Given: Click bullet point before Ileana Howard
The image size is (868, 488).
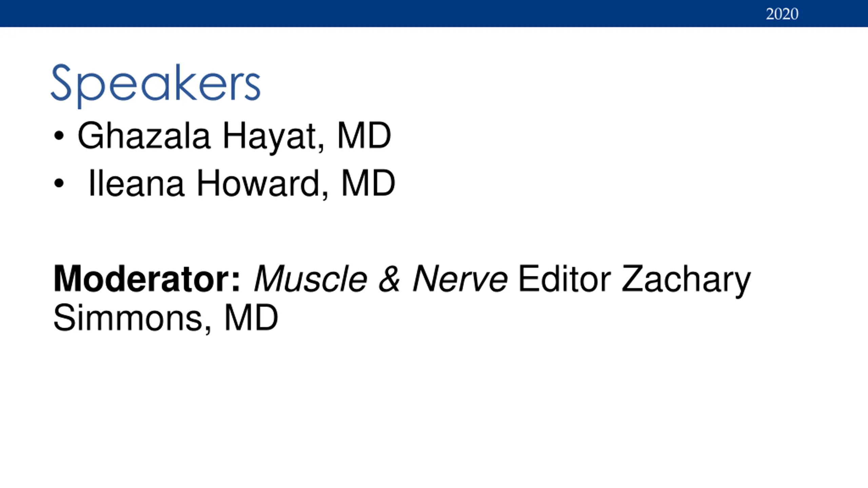Looking at the screenshot, I should click(x=59, y=183).
